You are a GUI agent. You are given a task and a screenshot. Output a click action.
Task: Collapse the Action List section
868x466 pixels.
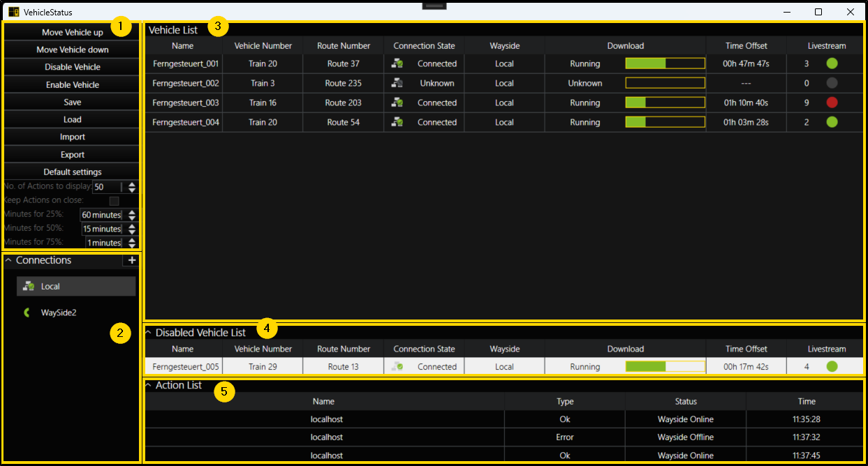coord(148,384)
